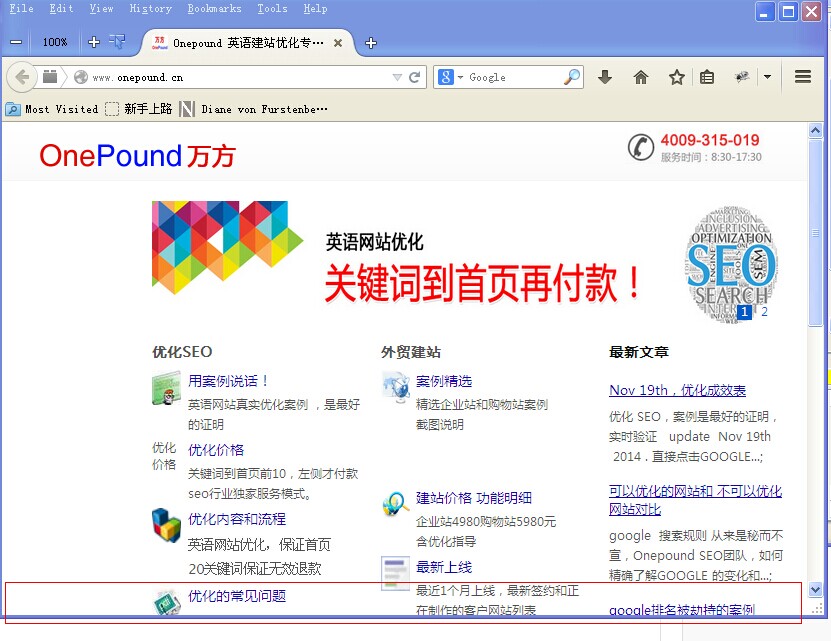Click the SEO word cloud image

tap(732, 264)
